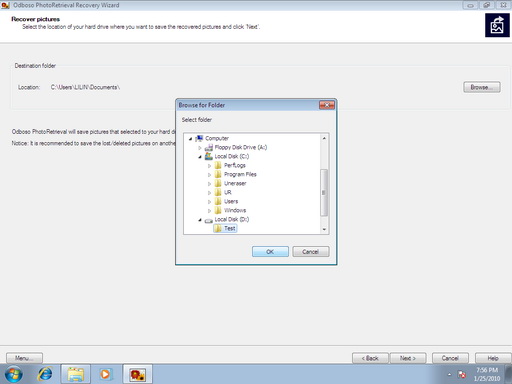This screenshot has width=512, height=384.
Task: Click the Computer icon in folder tree
Action: [199, 138]
